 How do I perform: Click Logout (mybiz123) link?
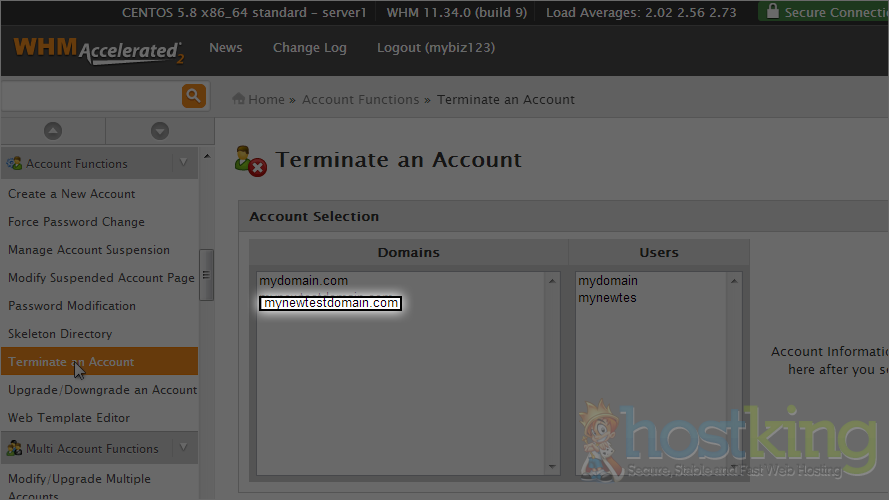435,48
